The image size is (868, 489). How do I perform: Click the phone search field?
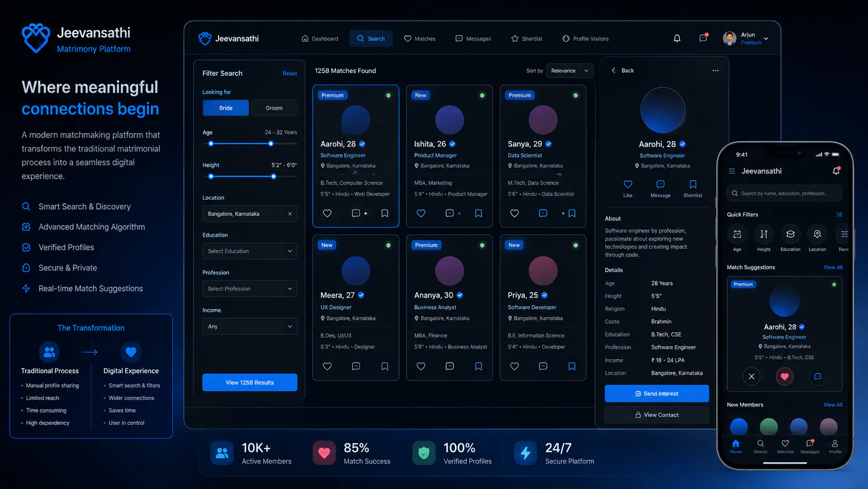784,193
